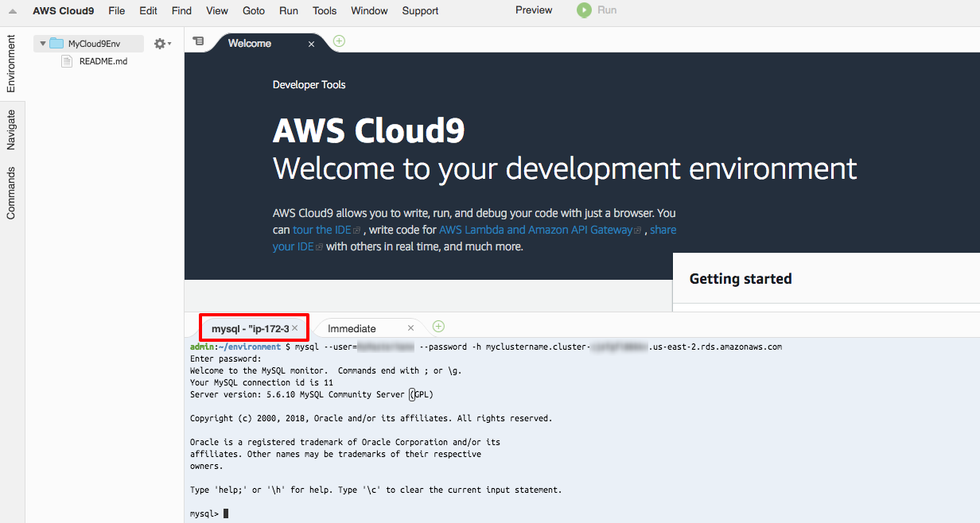
Task: Select the Welcome tab
Action: coord(250,44)
